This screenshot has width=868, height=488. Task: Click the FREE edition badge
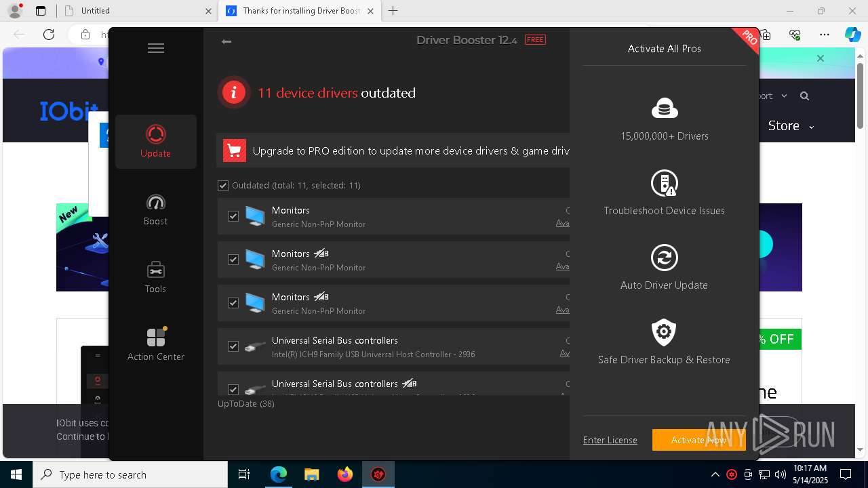click(535, 40)
